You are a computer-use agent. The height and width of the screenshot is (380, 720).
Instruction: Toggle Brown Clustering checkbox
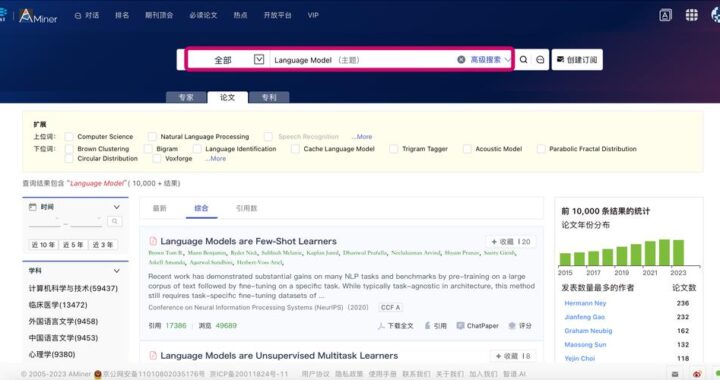pyautogui.click(x=69, y=149)
